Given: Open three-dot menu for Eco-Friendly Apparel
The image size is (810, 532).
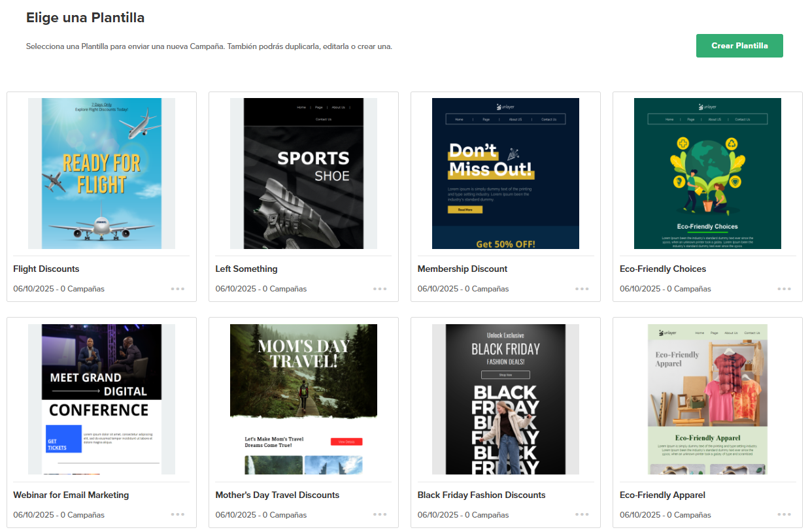Looking at the screenshot, I should coord(784,514).
